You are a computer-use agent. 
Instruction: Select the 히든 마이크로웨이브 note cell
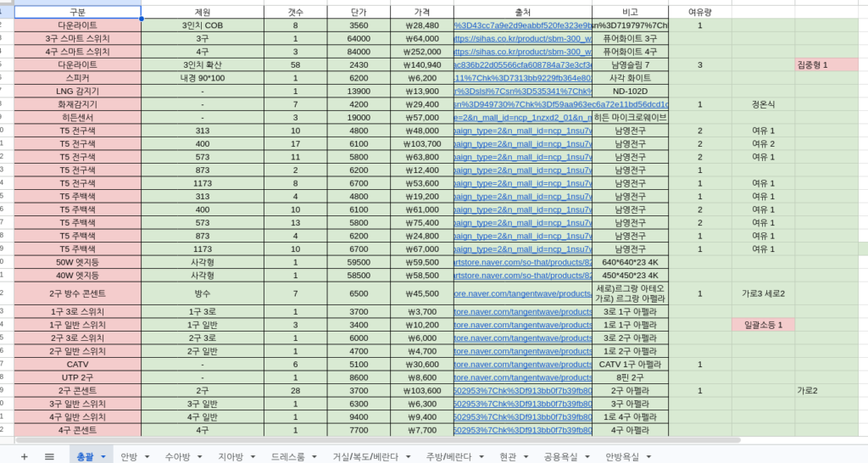pos(630,117)
